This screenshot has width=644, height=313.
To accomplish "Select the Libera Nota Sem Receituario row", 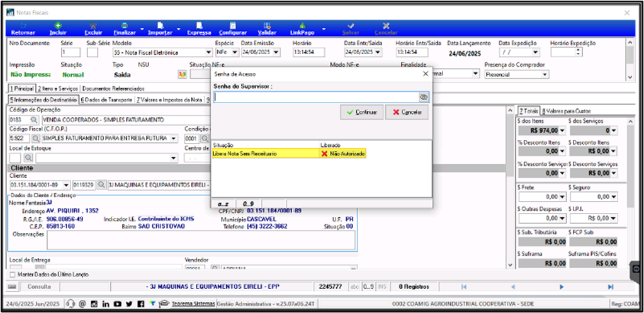I will (x=289, y=153).
